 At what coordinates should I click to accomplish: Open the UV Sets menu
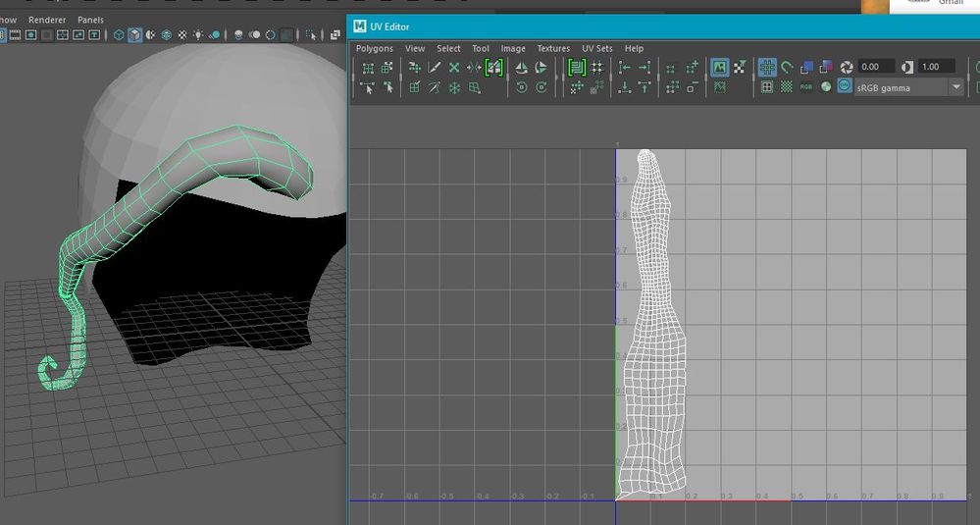pos(597,48)
